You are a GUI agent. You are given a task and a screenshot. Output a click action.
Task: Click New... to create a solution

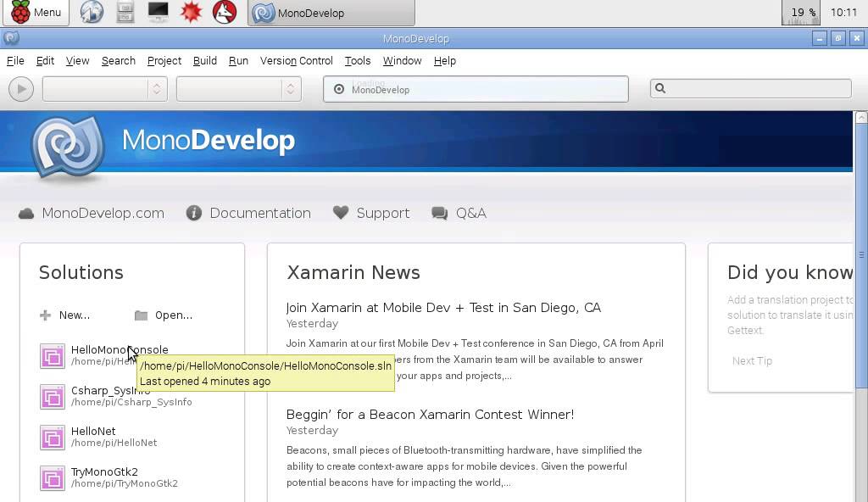click(75, 315)
